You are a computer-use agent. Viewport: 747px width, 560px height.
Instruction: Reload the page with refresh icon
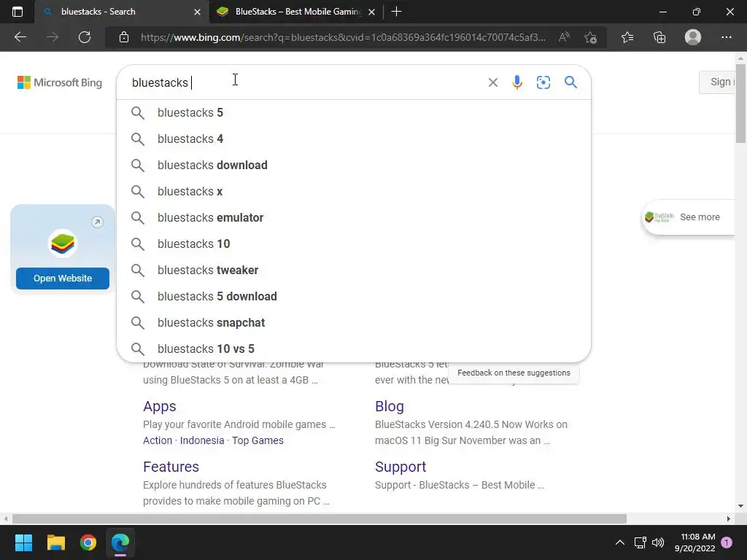pyautogui.click(x=85, y=37)
